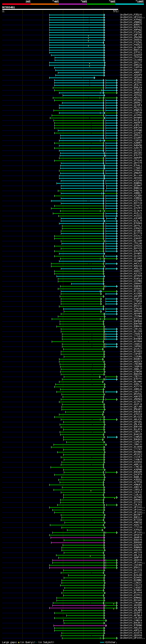146x644 pixels.
Task: Select hit label UniRef100_Q9TM05
Action: tap(131, 276)
